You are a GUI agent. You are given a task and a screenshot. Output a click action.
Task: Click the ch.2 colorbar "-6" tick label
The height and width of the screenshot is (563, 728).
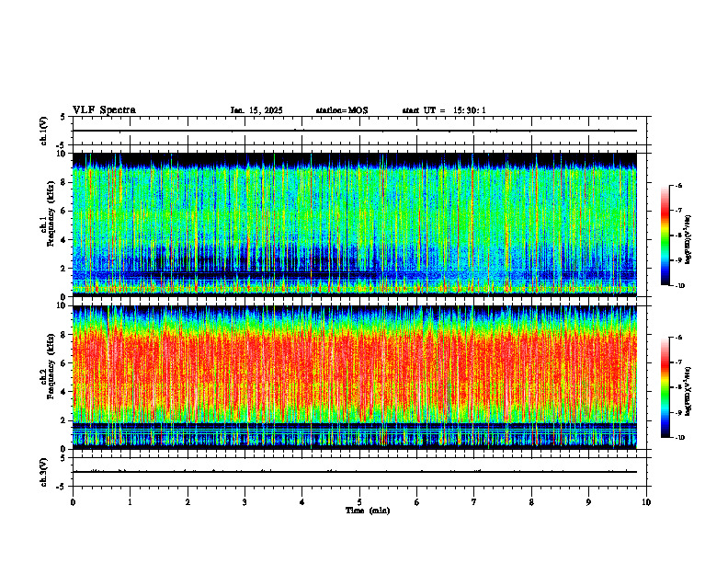(678, 338)
